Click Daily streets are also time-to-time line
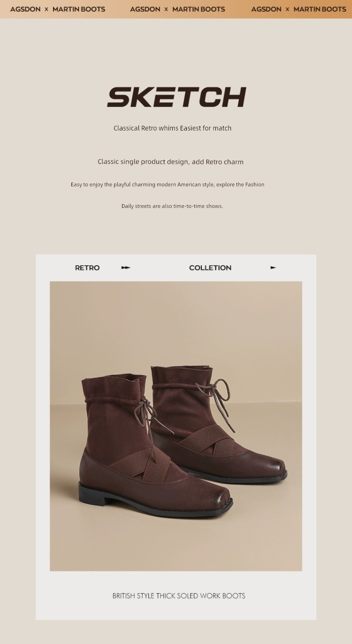This screenshot has height=644, width=352. (x=172, y=206)
